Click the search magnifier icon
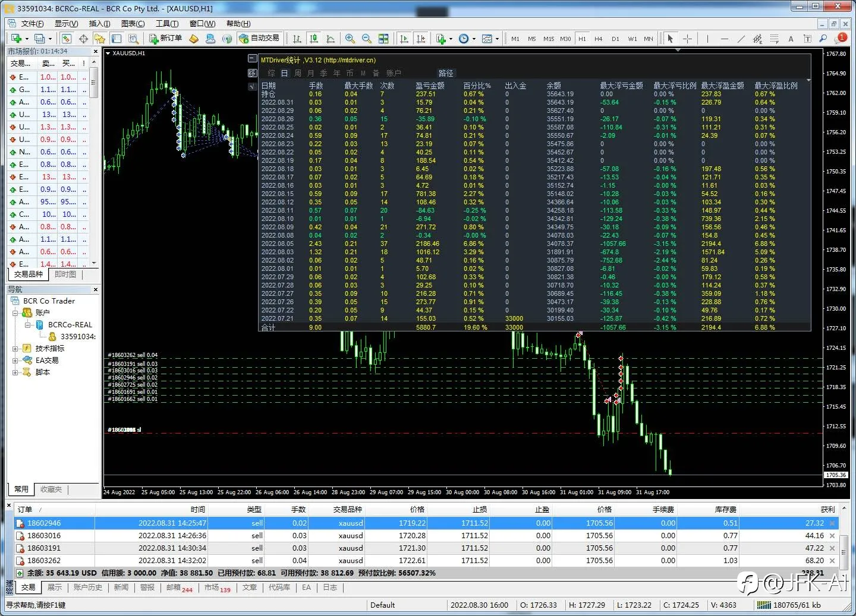The height and width of the screenshot is (616, 856). pos(823,39)
